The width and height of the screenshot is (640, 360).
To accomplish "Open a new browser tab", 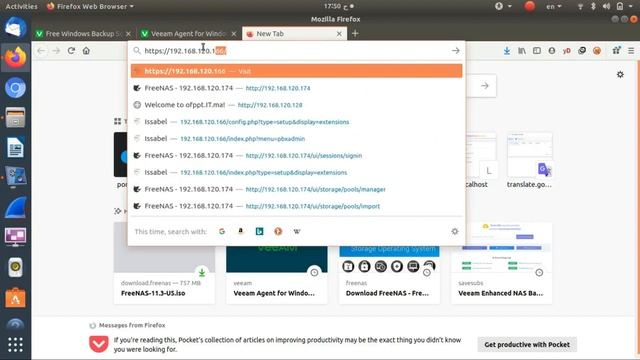I will tap(355, 33).
